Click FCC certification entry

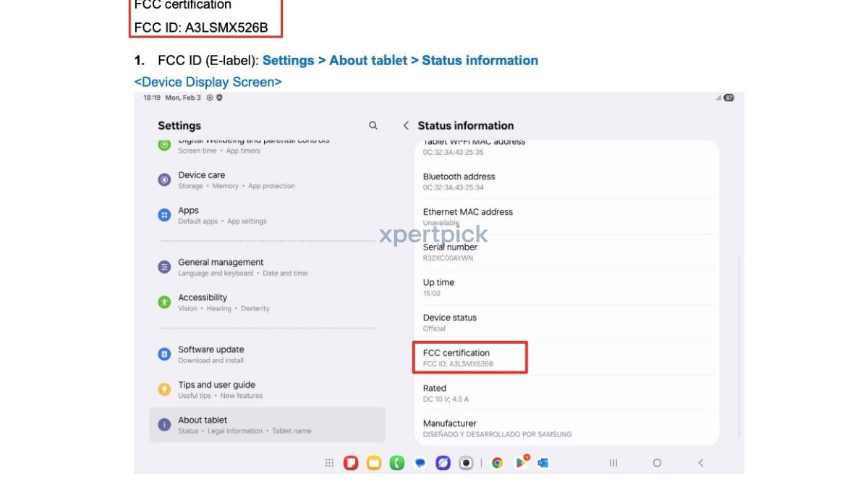[x=469, y=357]
